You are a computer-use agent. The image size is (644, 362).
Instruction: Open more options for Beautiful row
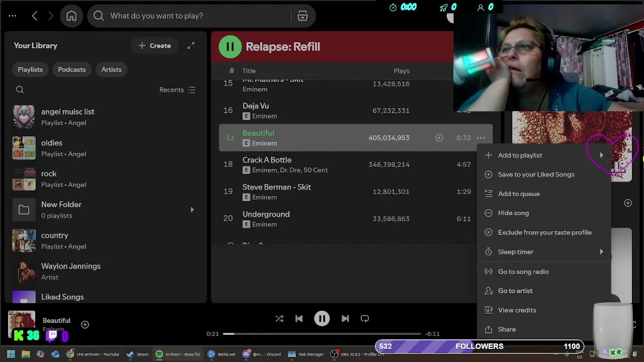tap(481, 138)
